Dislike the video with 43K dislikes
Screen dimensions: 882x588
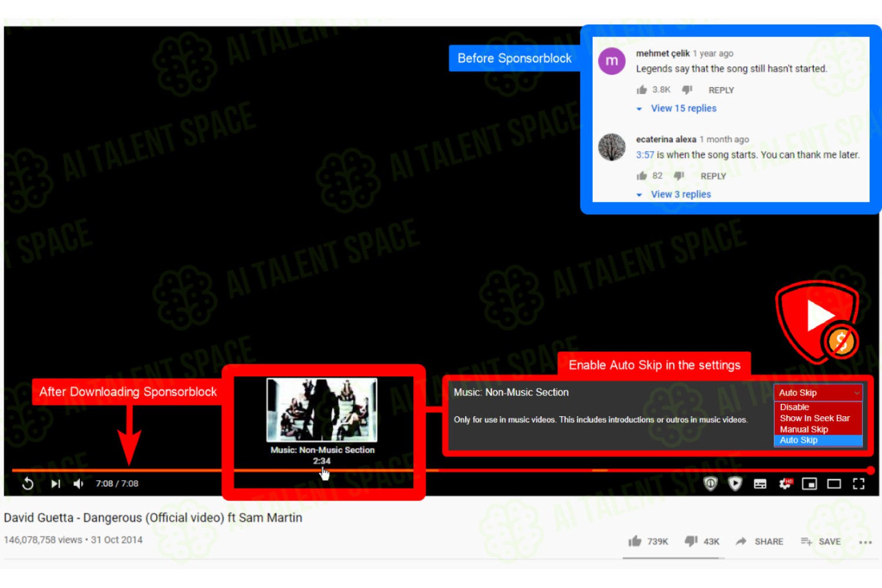click(x=702, y=542)
